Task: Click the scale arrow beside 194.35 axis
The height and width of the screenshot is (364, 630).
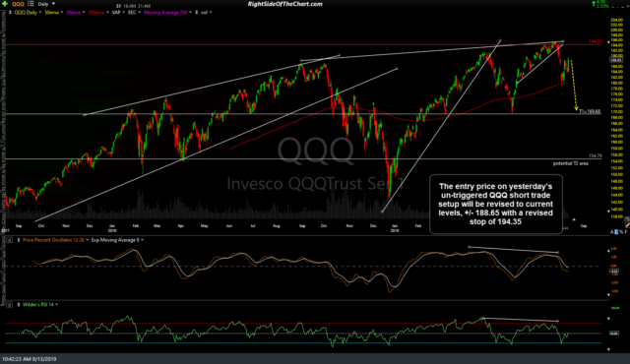Action: (x=608, y=41)
